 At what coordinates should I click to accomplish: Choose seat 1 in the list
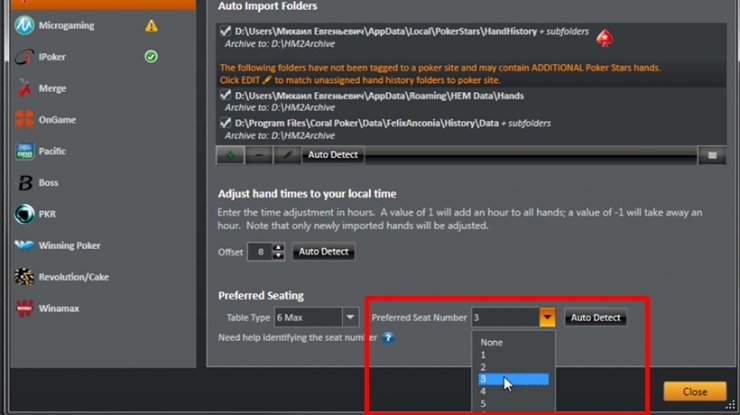[x=513, y=355]
